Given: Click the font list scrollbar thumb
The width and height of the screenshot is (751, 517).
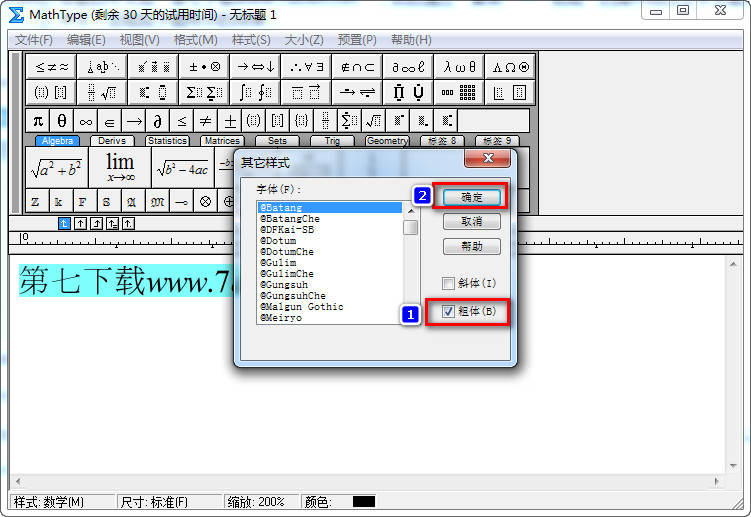Looking at the screenshot, I should click(x=410, y=228).
